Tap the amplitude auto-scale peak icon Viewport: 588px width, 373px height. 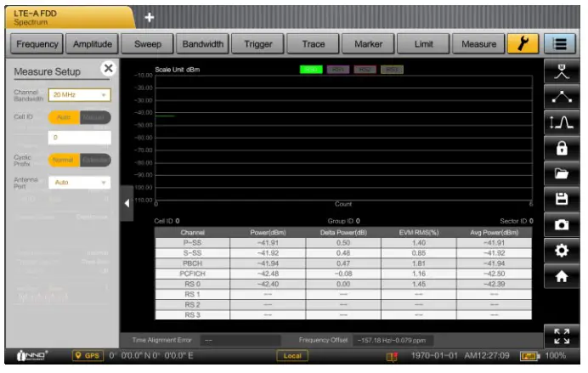coord(562,122)
